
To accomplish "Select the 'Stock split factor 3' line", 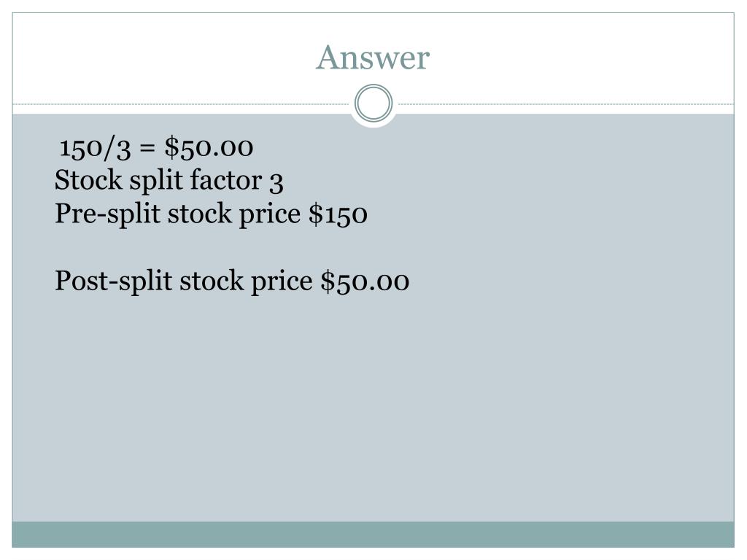I will 169,181.
